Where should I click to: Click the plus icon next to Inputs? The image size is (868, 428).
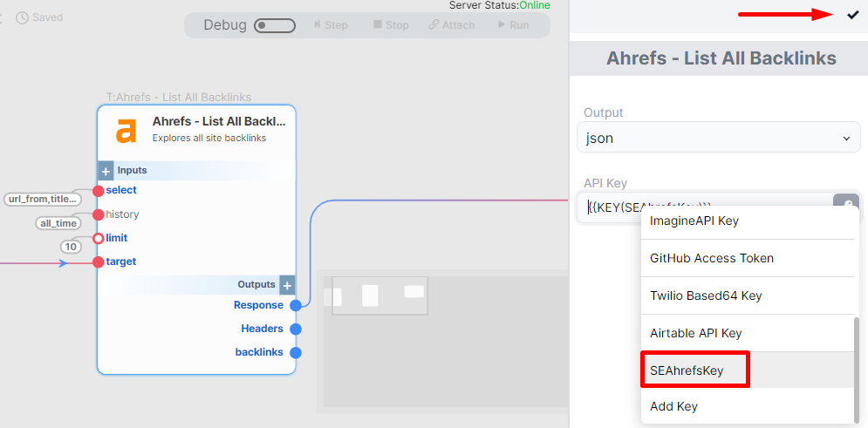pyautogui.click(x=106, y=170)
